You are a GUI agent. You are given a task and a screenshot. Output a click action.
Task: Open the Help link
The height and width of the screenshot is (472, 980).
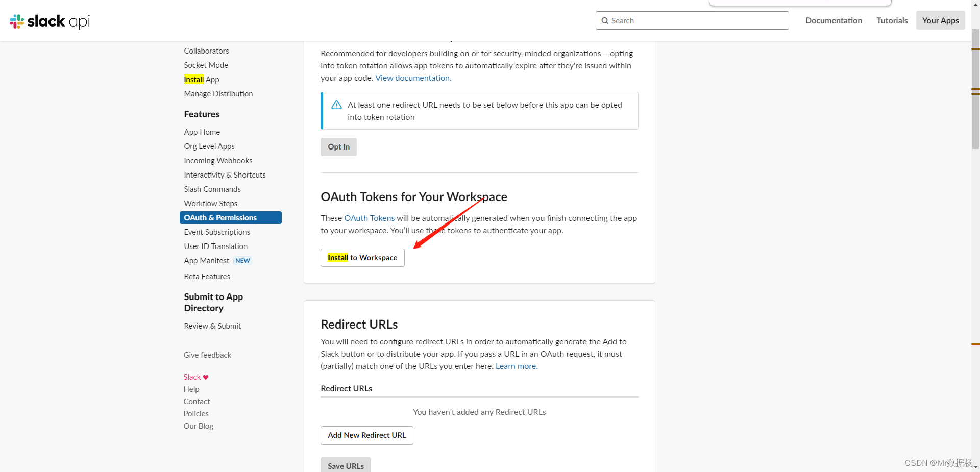[191, 389]
